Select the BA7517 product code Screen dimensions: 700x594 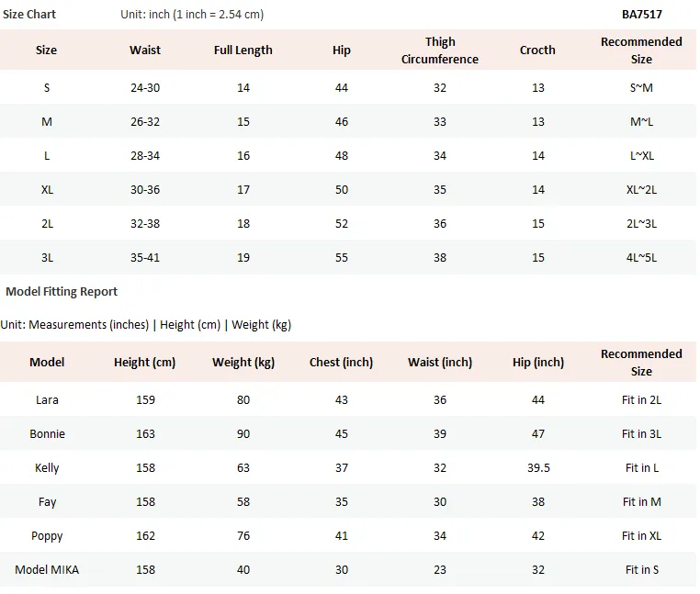[x=641, y=15]
